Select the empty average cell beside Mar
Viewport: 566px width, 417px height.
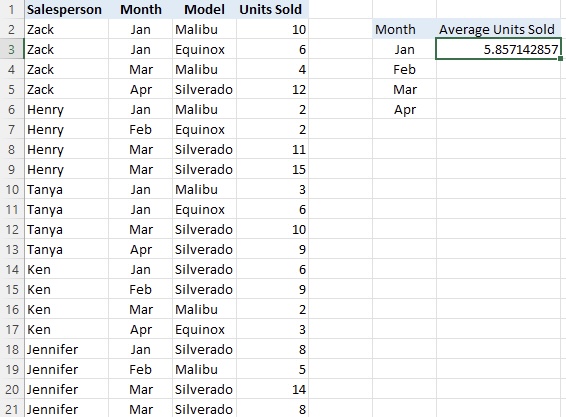[x=498, y=89]
